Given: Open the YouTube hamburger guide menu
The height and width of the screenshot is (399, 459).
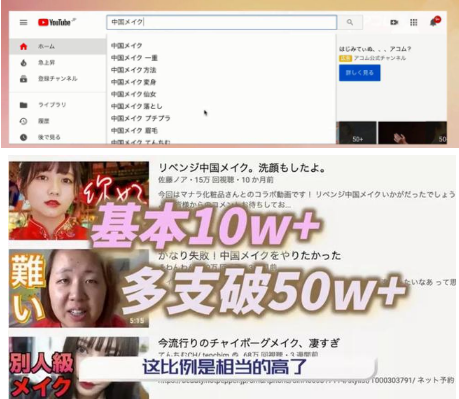Looking at the screenshot, I should click(23, 22).
